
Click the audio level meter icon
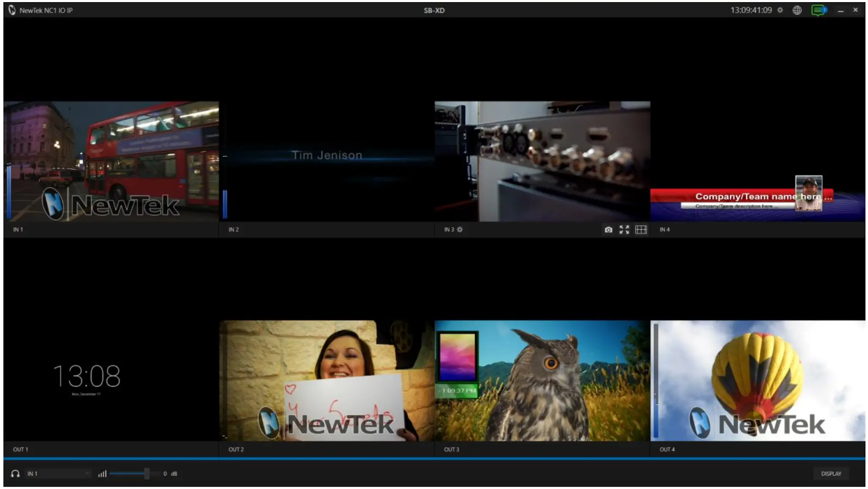pyautogui.click(x=102, y=474)
